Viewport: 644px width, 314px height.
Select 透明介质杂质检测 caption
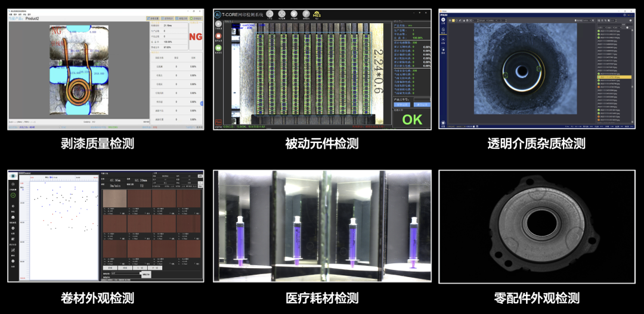pos(537,143)
